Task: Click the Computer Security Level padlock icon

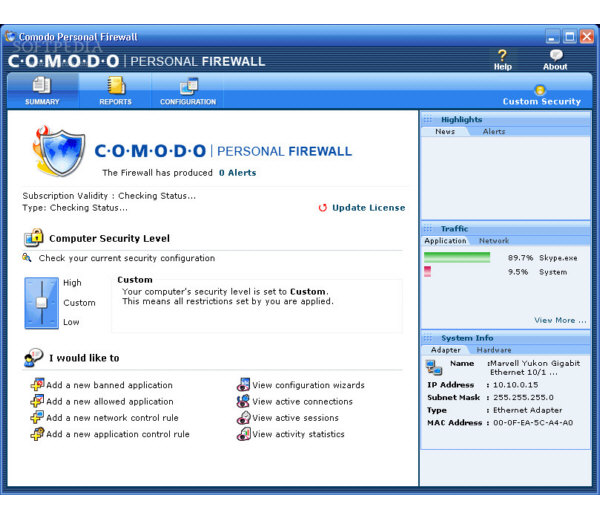Action: tap(34, 237)
